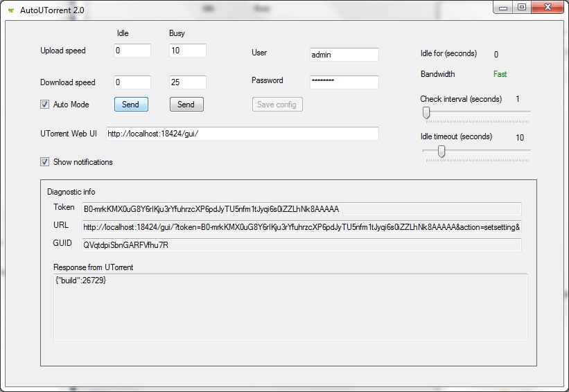Click the GUID label

62,243
